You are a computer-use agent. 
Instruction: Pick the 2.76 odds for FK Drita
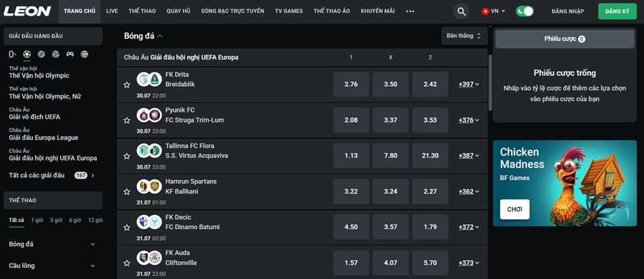(350, 85)
